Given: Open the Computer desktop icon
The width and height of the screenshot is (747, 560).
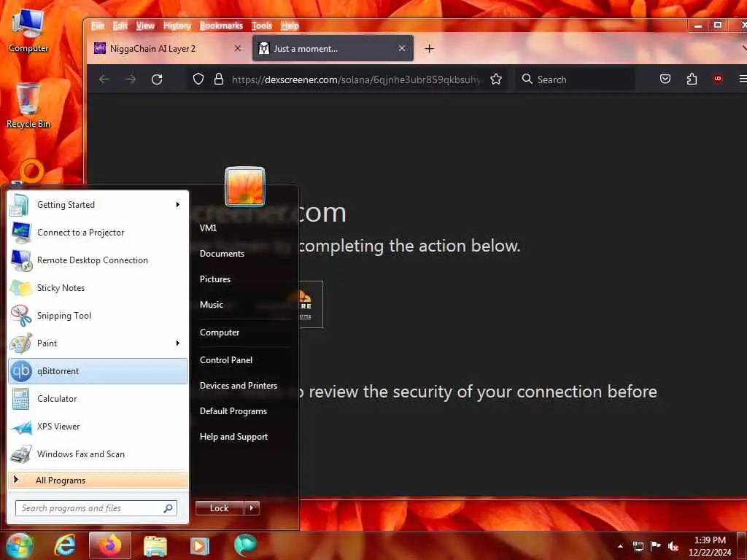Looking at the screenshot, I should click(x=28, y=31).
